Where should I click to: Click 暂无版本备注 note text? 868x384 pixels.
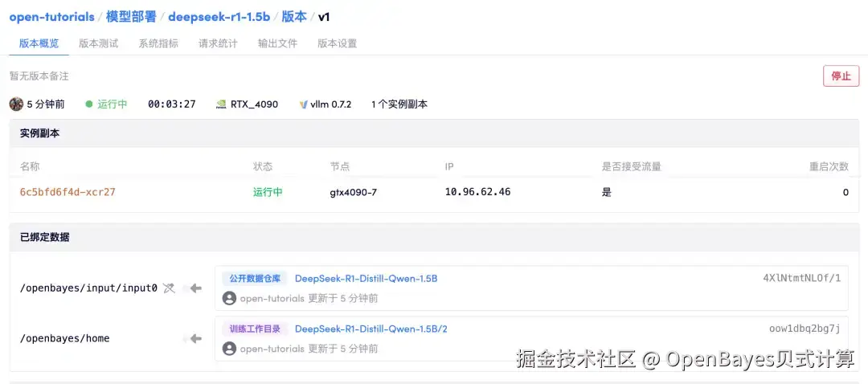tap(39, 76)
